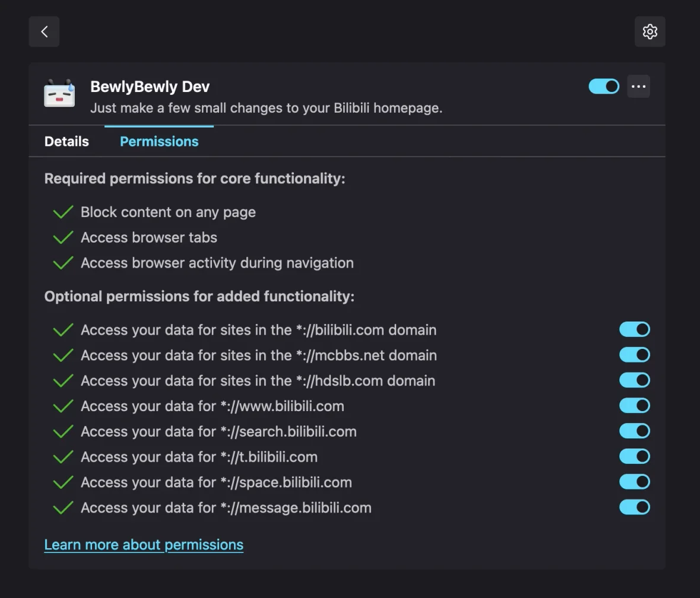Turn off *://www.bilibili.com access switch
Viewport: 700px width, 598px height.
(x=634, y=406)
